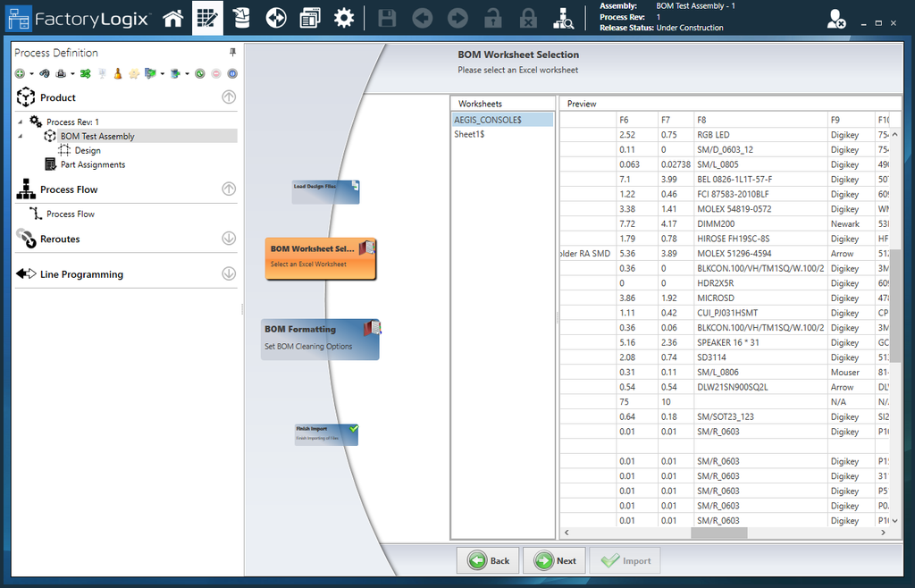Go to the Home screen icon
This screenshot has height=588, width=915.
click(x=173, y=18)
